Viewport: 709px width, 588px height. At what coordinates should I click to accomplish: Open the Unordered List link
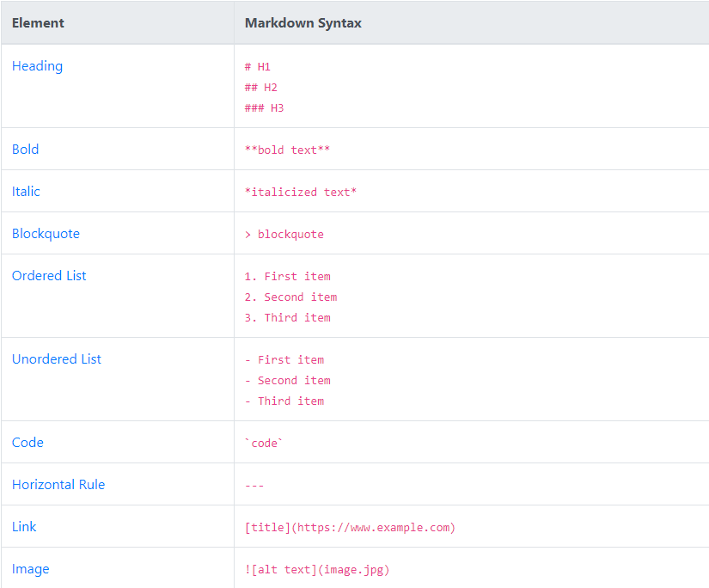point(57,359)
